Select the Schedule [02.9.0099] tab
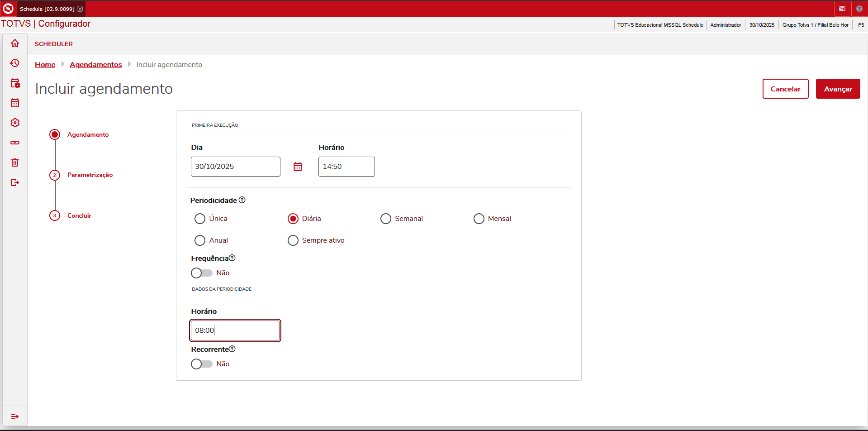 [x=47, y=9]
